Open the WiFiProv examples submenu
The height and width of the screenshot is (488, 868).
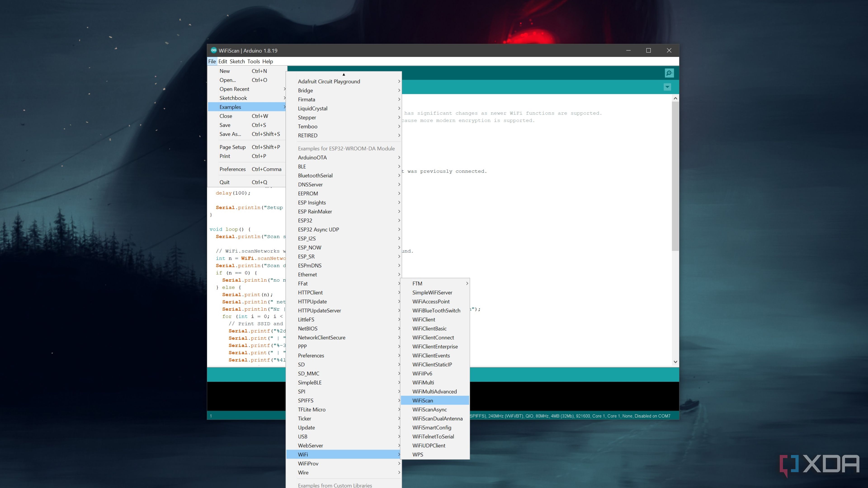click(344, 464)
